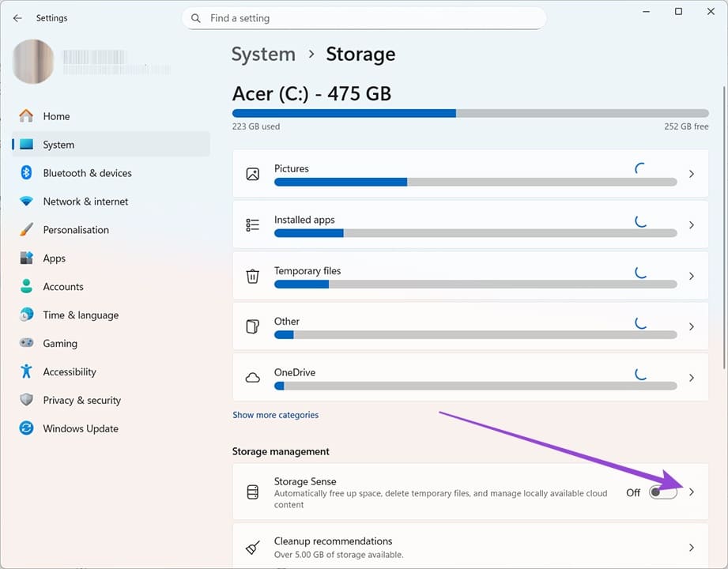This screenshot has height=569, width=728.
Task: Click the Home sidebar icon
Action: [26, 115]
